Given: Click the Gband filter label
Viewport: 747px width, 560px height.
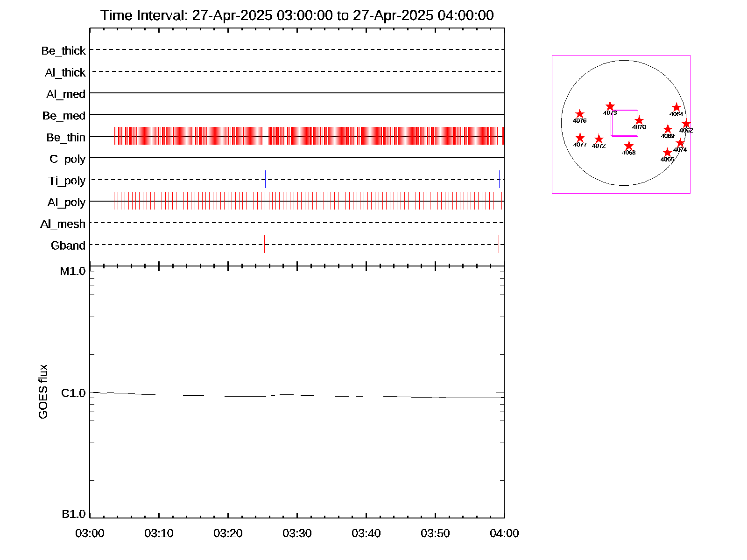Looking at the screenshot, I should pos(68,245).
